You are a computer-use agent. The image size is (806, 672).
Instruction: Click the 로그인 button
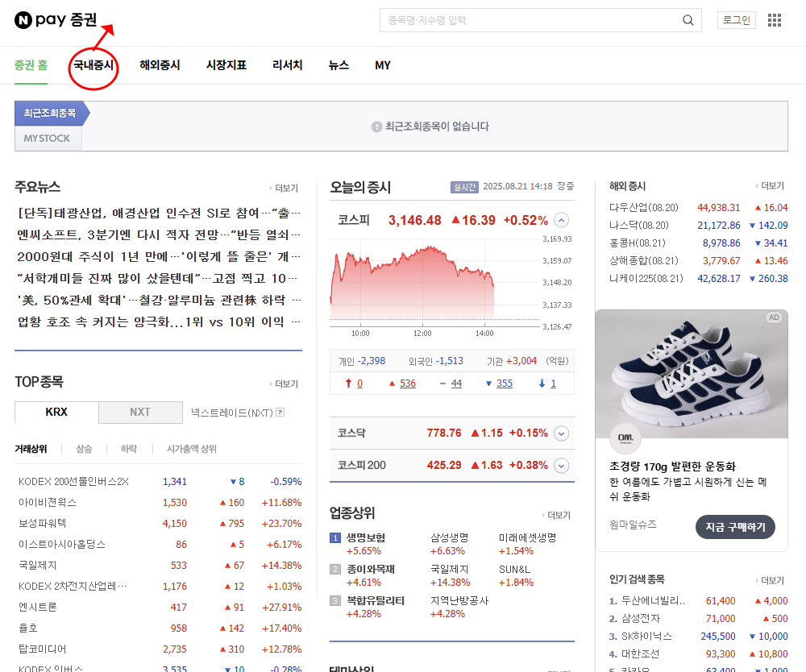click(x=736, y=19)
